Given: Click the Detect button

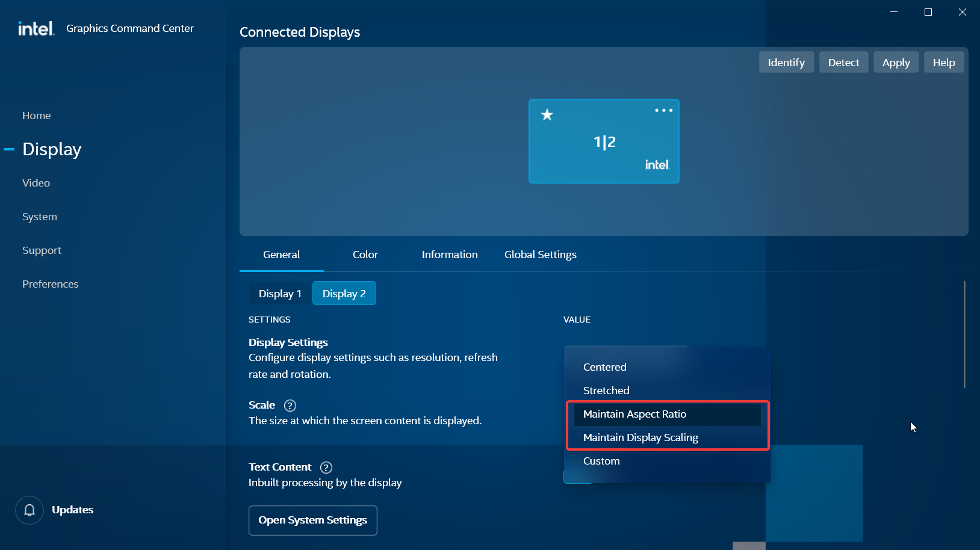Looking at the screenshot, I should point(843,63).
